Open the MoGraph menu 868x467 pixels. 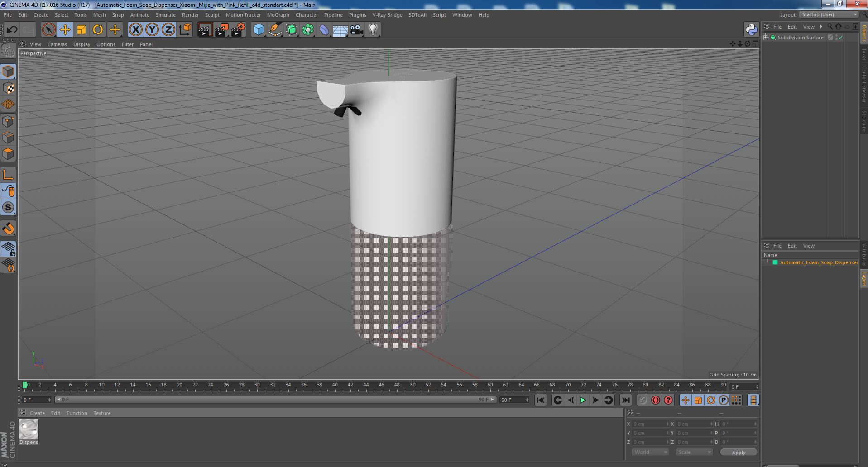278,15
